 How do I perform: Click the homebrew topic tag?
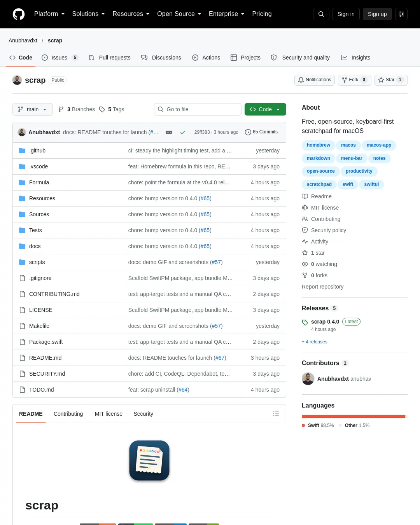pos(318,145)
